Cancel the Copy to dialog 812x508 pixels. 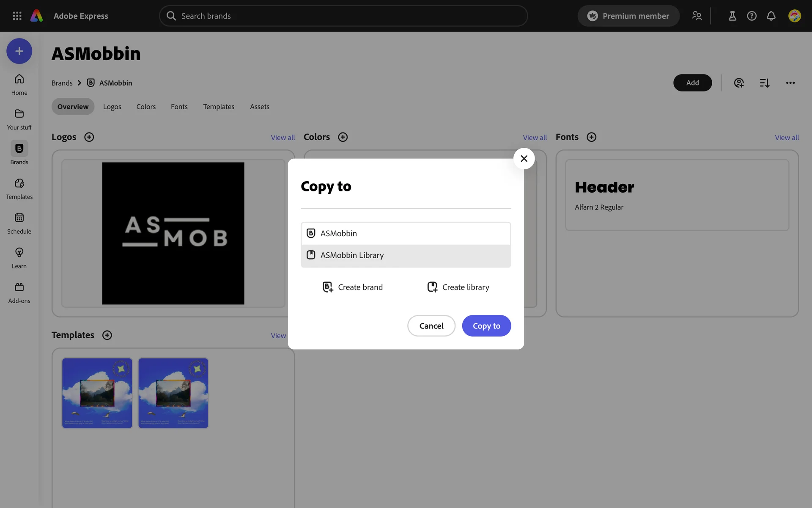(431, 326)
